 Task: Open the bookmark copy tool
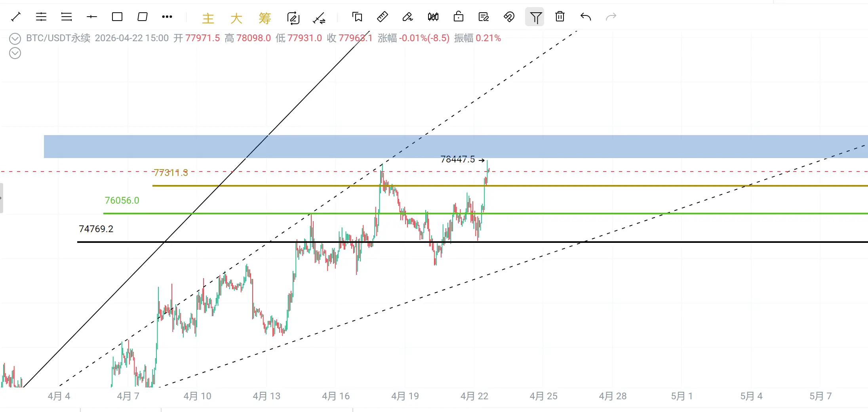coord(357,17)
